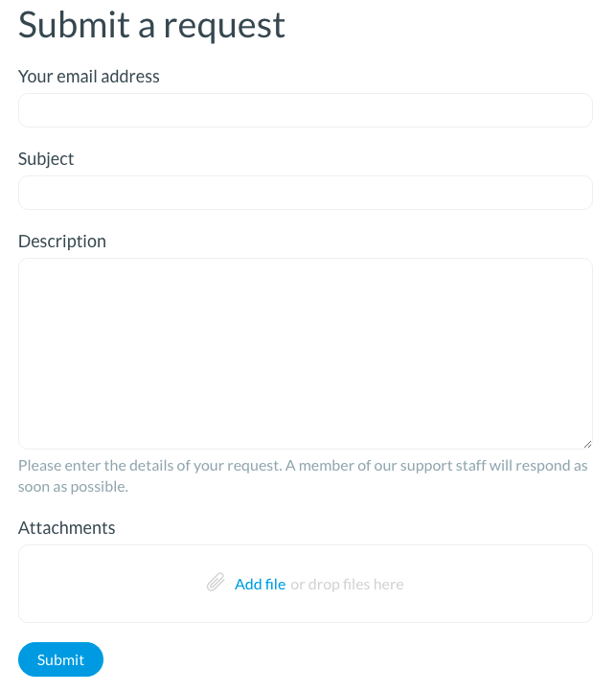Click the "or drop files here" text
616x692 pixels.
pyautogui.click(x=347, y=584)
